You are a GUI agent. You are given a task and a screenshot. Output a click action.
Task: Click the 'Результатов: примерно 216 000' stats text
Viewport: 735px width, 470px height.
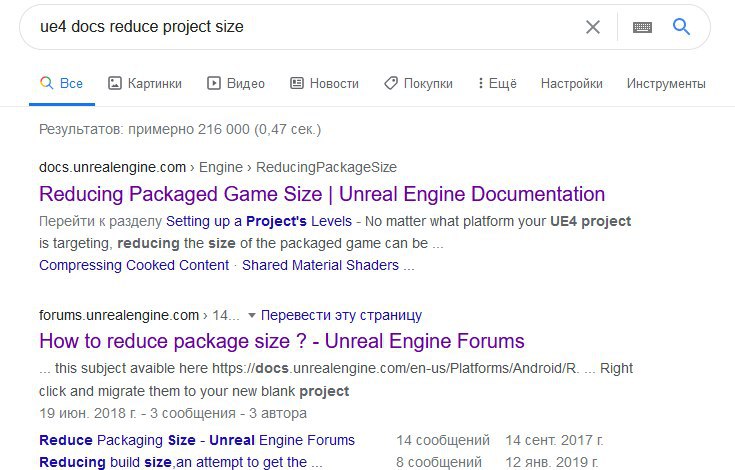tap(180, 129)
